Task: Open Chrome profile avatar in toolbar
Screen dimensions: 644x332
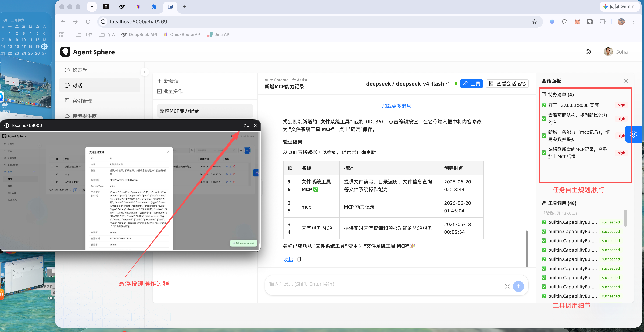Action: pos(621,22)
